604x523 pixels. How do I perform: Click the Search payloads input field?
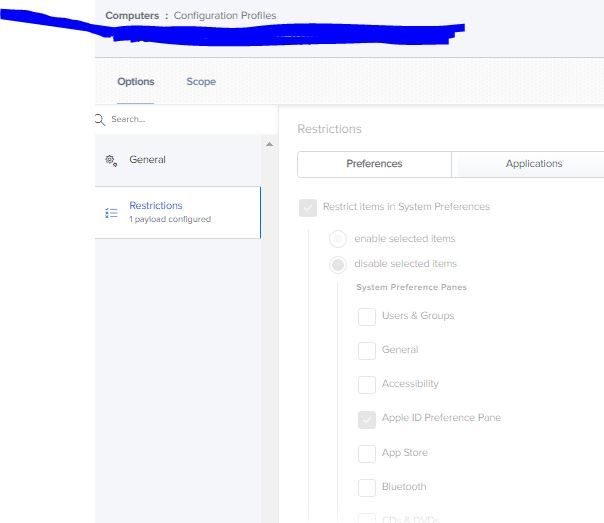(x=186, y=119)
